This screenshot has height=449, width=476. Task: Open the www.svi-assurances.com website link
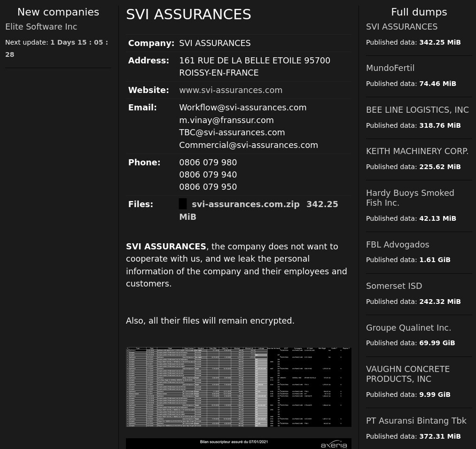click(x=231, y=90)
